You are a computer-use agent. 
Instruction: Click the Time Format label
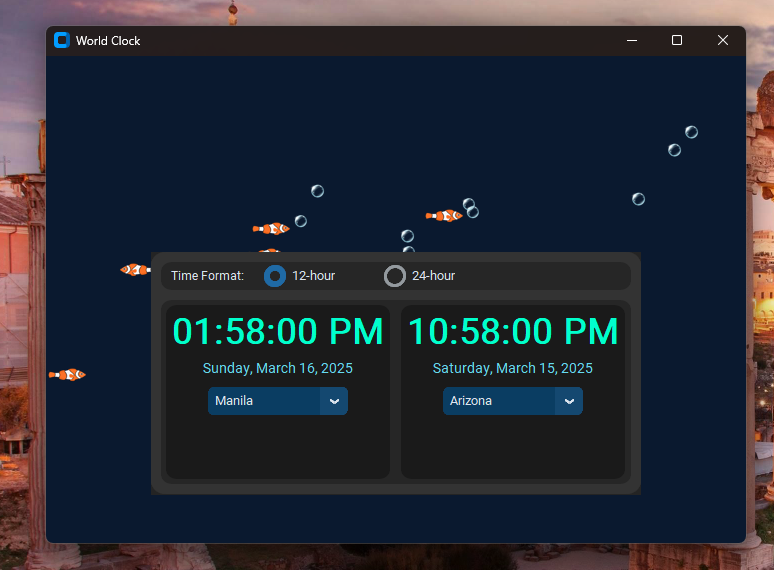point(207,276)
